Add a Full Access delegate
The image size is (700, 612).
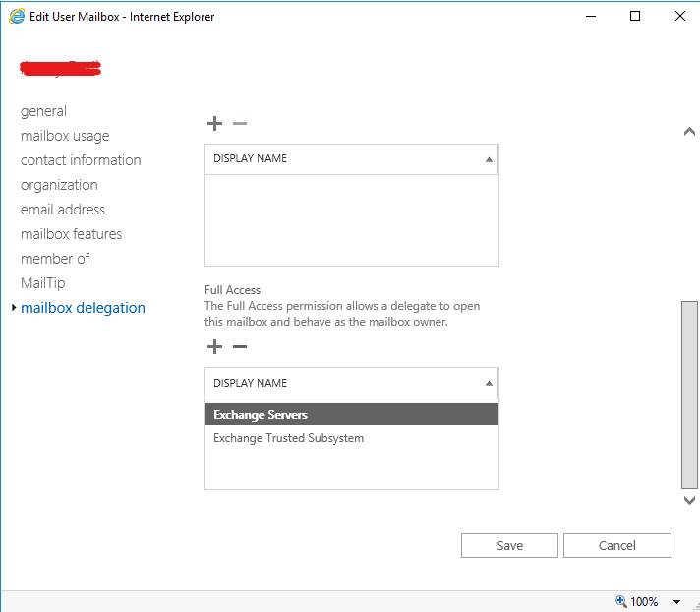[214, 346]
